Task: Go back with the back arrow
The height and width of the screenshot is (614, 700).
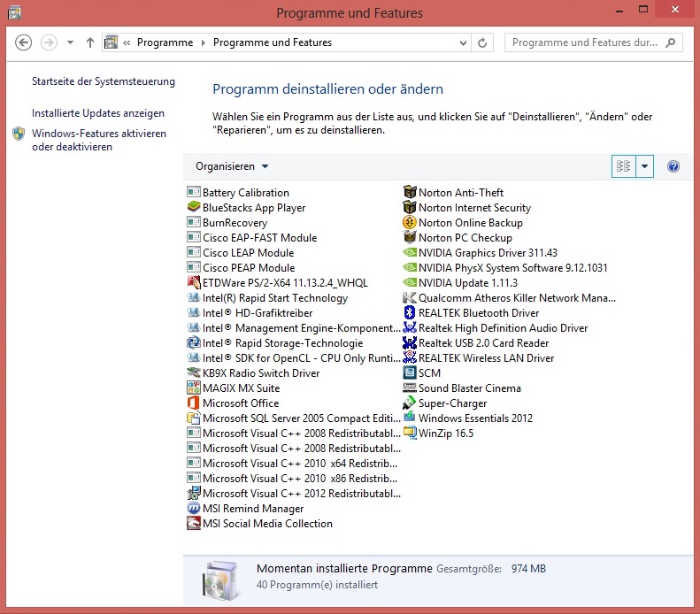Action: point(23,42)
